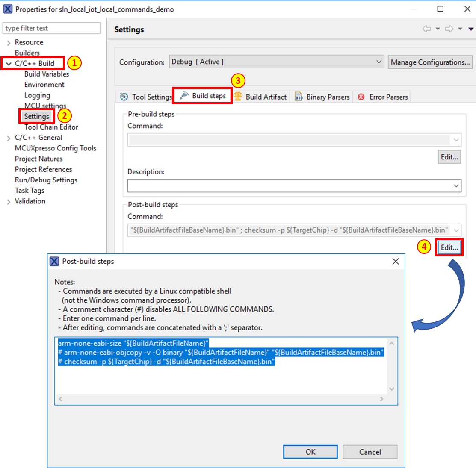Screen dimensions: 476x468
Task: Click the Build steps tab
Action: pyautogui.click(x=203, y=96)
